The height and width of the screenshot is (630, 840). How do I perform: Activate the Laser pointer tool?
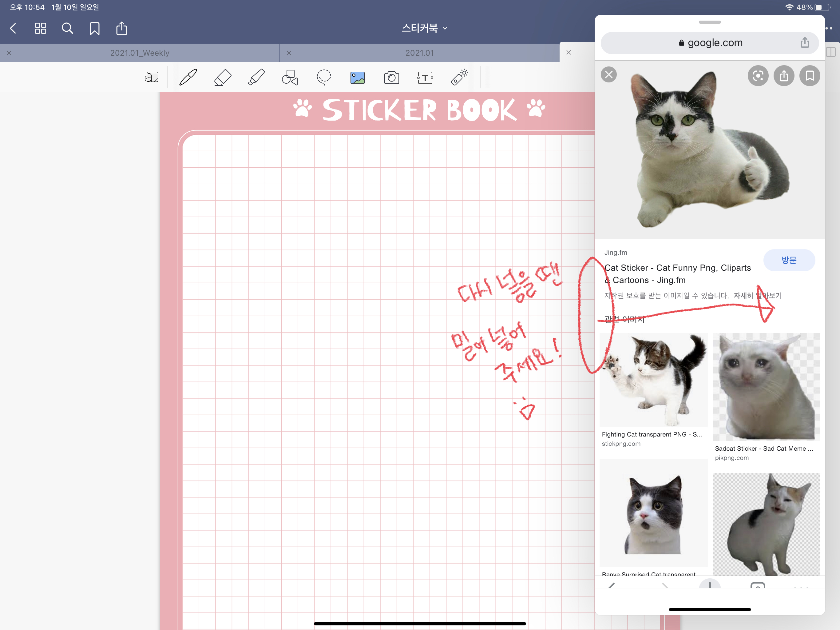pyautogui.click(x=459, y=77)
